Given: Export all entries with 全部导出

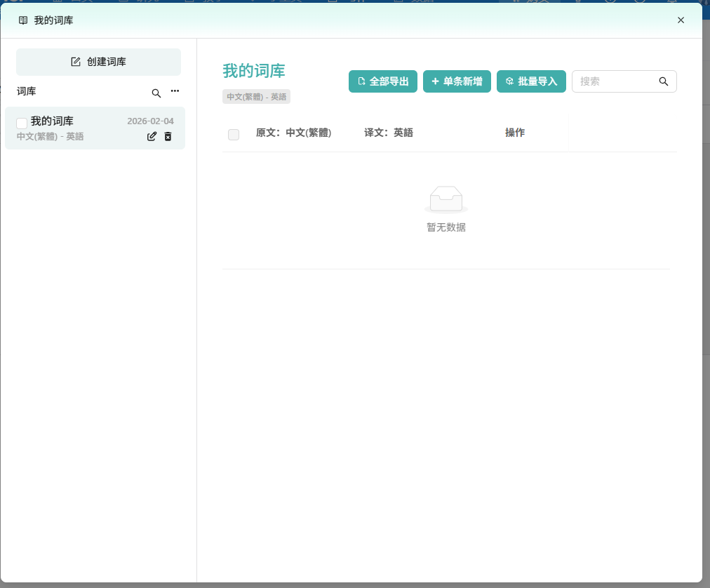Looking at the screenshot, I should click(x=383, y=81).
